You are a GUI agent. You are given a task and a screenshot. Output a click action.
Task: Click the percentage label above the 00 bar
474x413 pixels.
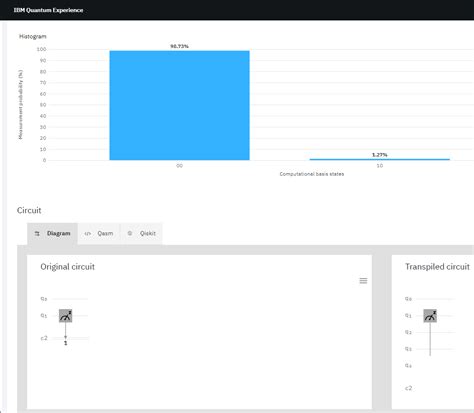[179, 46]
